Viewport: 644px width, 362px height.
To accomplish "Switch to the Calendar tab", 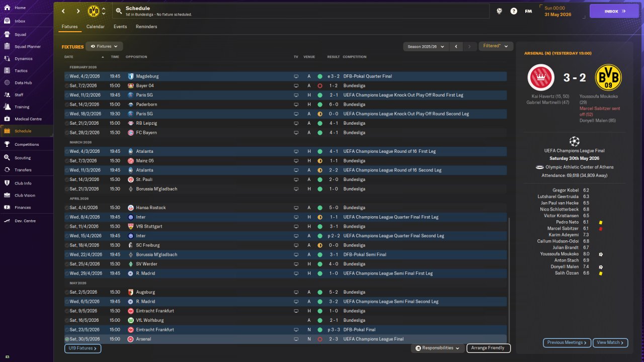I will pos(96,27).
